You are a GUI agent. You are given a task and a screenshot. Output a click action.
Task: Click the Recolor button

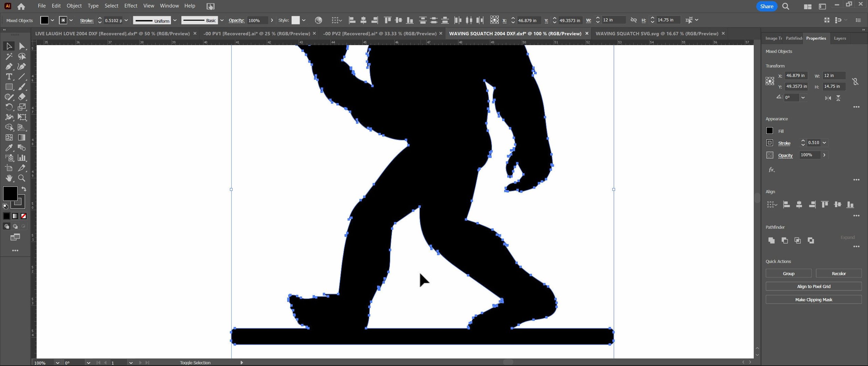[x=839, y=274]
